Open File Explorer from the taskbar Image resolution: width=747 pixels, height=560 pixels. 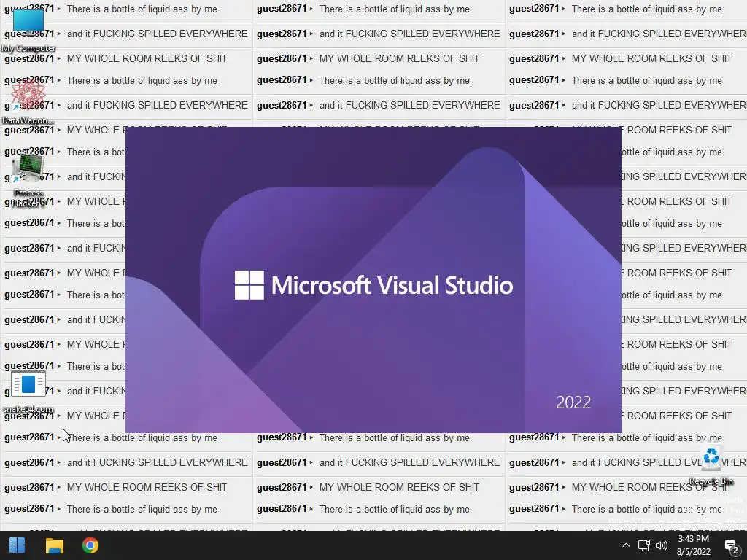click(54, 545)
